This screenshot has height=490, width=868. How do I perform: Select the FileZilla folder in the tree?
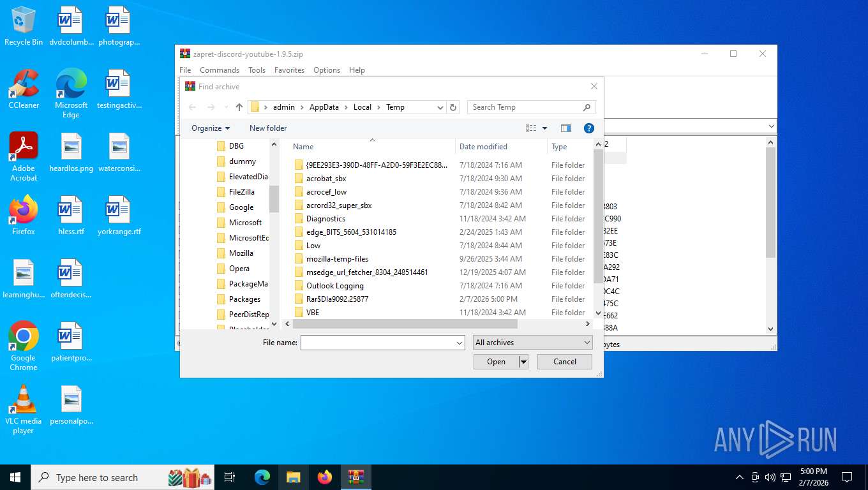tap(242, 192)
